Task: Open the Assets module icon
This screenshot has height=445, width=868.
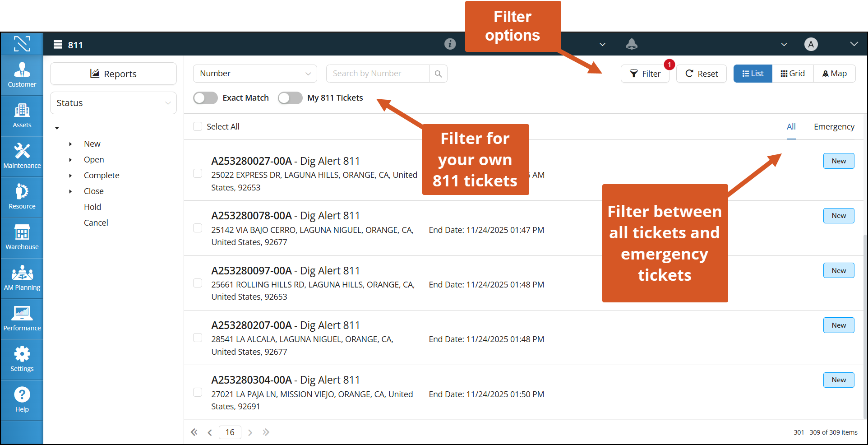Action: (x=22, y=116)
